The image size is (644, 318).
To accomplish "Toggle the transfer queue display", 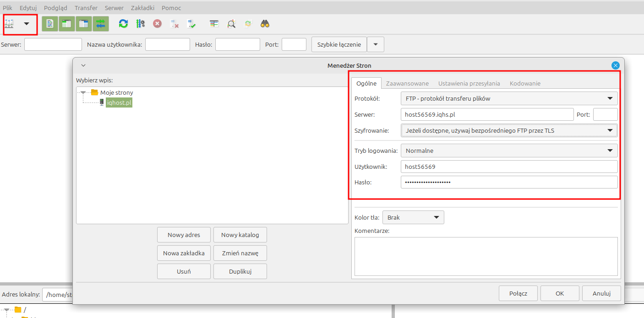I will (x=100, y=23).
